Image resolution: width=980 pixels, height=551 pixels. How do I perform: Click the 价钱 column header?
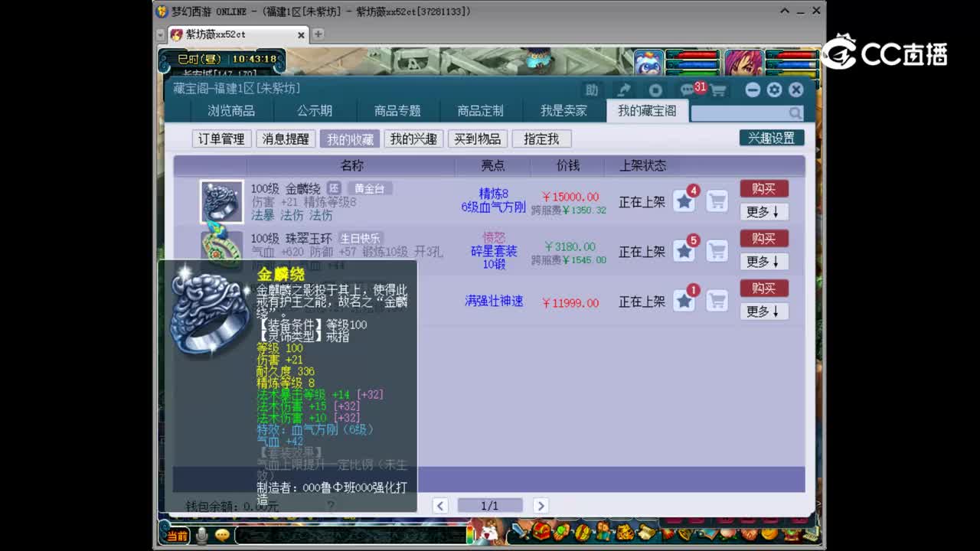pos(568,165)
